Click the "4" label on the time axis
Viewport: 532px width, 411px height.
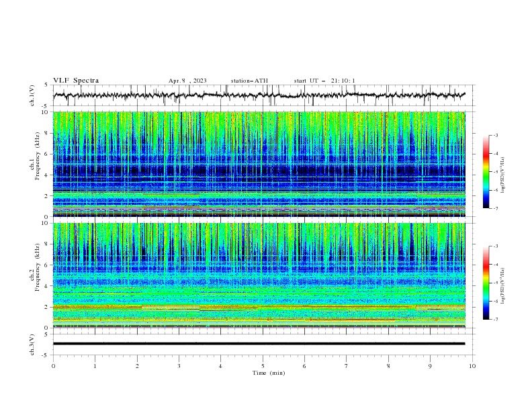coord(221,366)
